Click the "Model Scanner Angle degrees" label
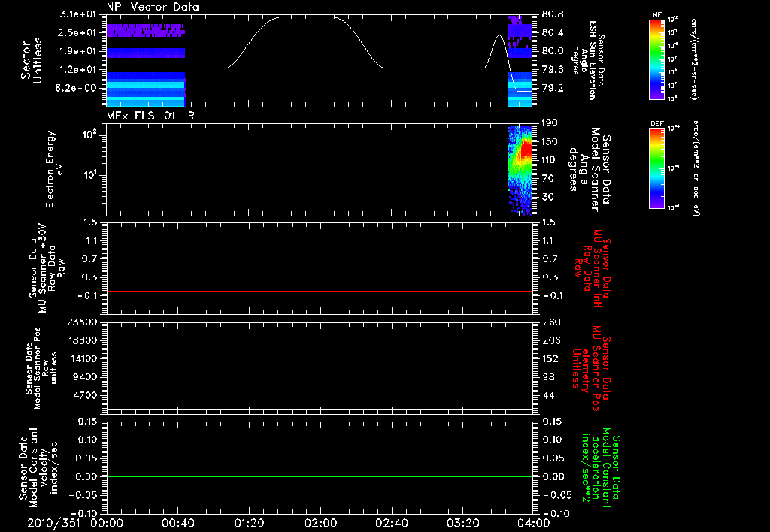The height and width of the screenshot is (532, 770). [x=590, y=170]
